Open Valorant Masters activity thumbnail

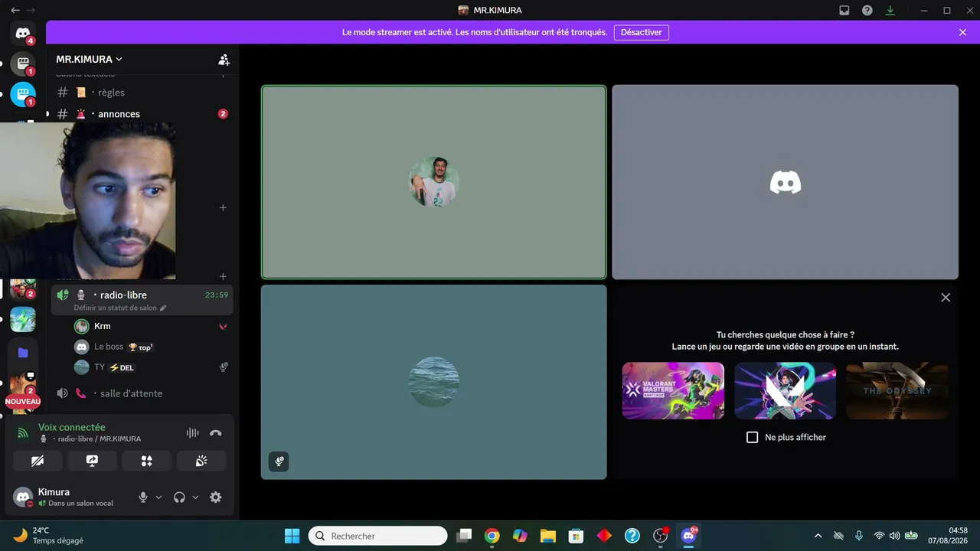click(673, 390)
